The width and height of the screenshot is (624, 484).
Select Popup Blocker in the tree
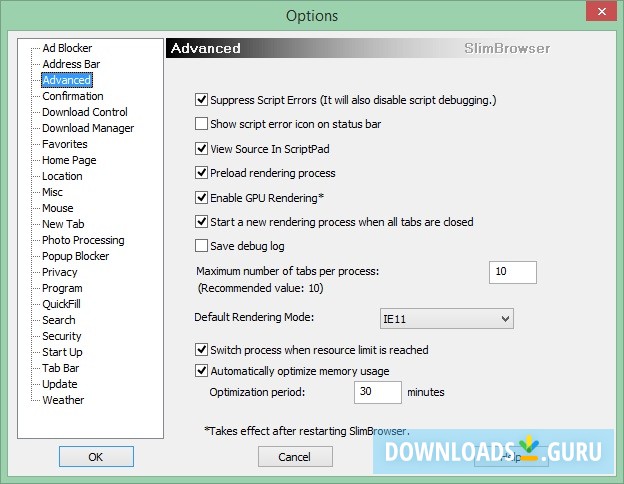(76, 256)
